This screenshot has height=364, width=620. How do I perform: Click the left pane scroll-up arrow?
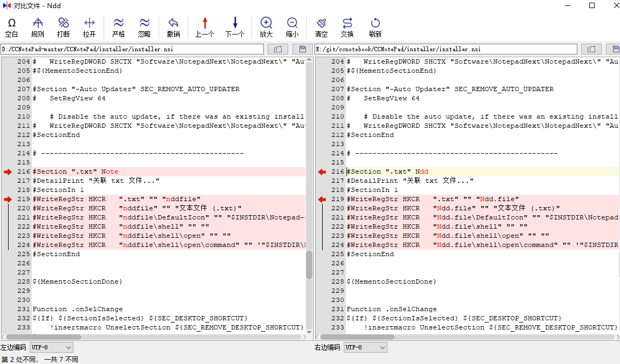309,60
